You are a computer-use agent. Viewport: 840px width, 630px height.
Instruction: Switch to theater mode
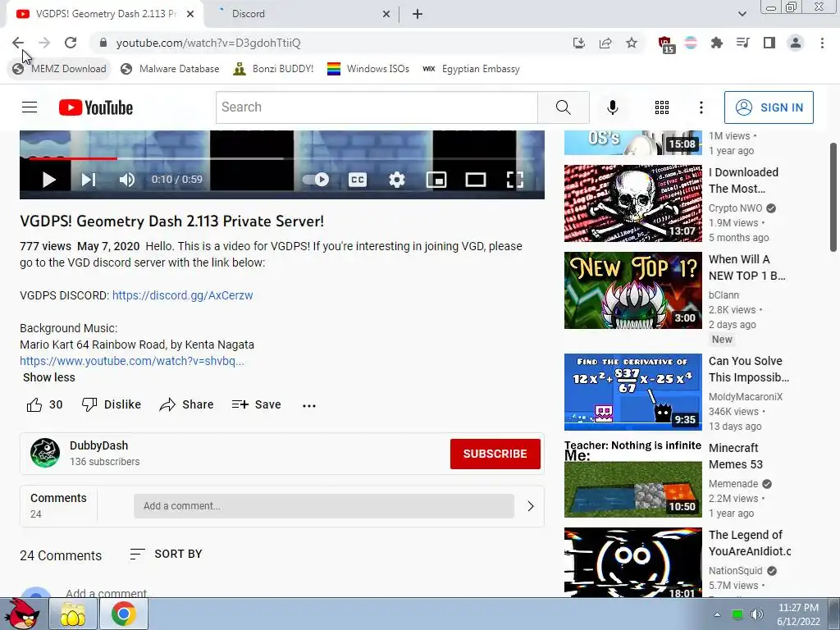(476, 180)
